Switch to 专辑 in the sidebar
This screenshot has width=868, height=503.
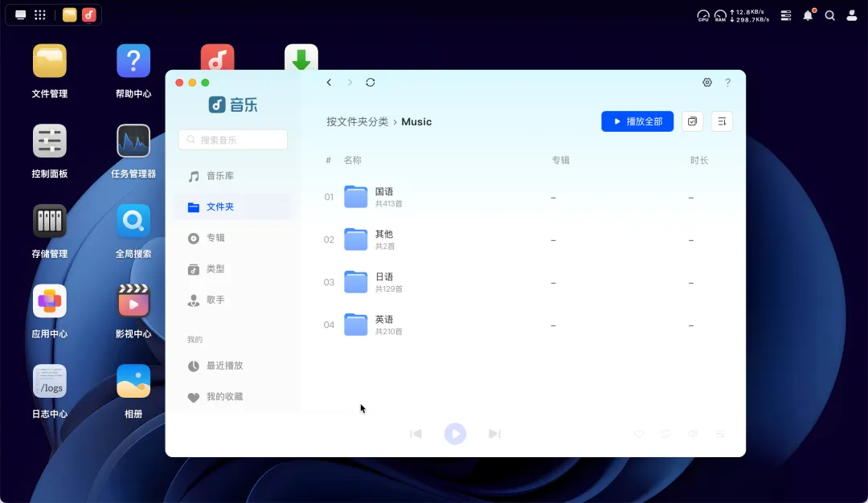tap(232, 238)
